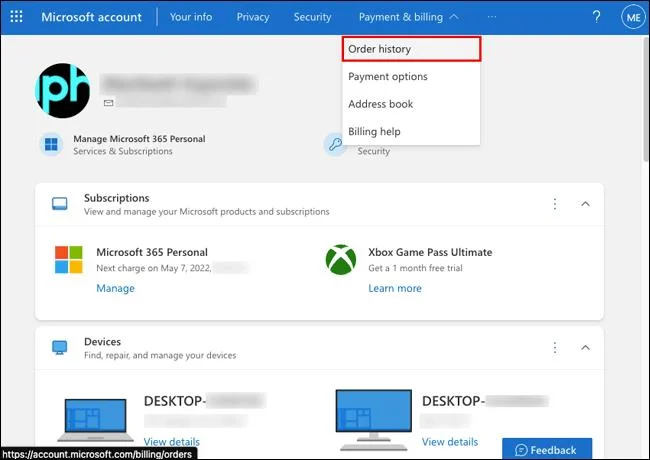Go to the Security tab in header

(313, 17)
